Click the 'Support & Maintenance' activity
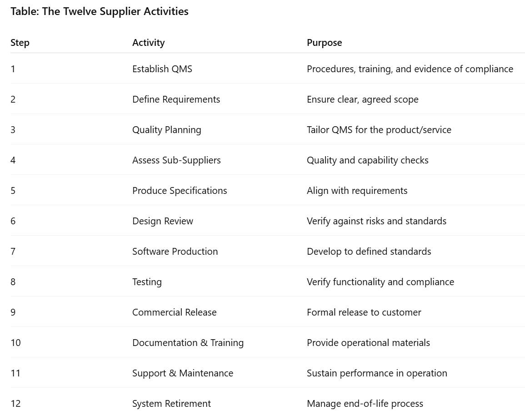The width and height of the screenshot is (525, 420). 182,373
